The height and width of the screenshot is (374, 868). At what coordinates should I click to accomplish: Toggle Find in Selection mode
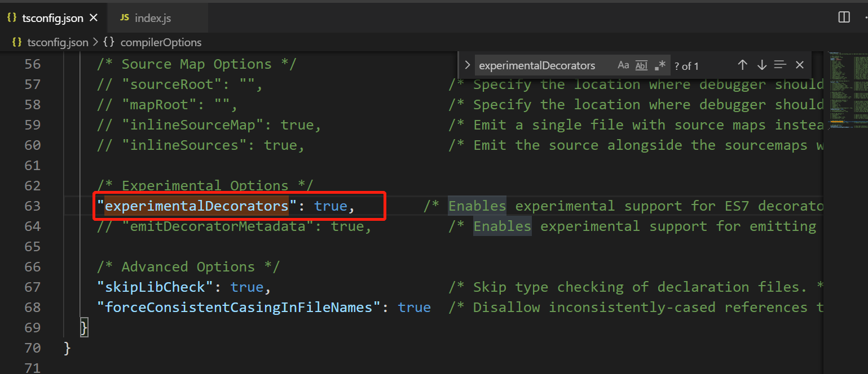781,65
